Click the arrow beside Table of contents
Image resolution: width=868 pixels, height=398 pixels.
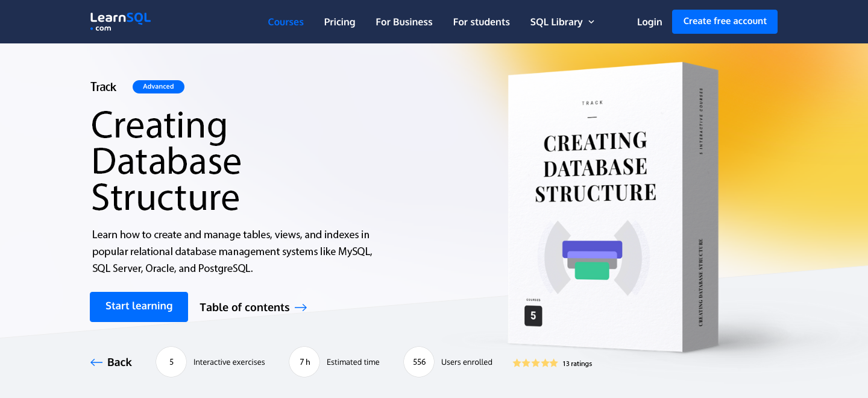click(301, 308)
